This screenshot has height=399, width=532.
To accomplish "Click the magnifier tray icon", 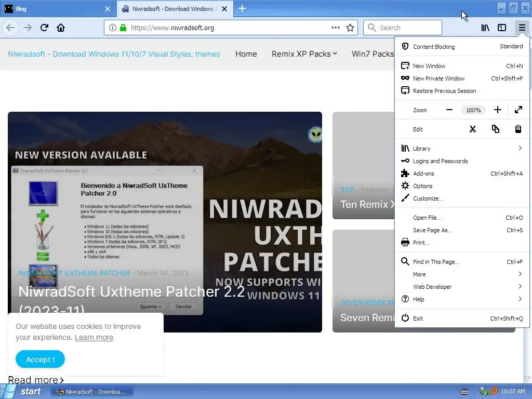I will [x=494, y=392].
